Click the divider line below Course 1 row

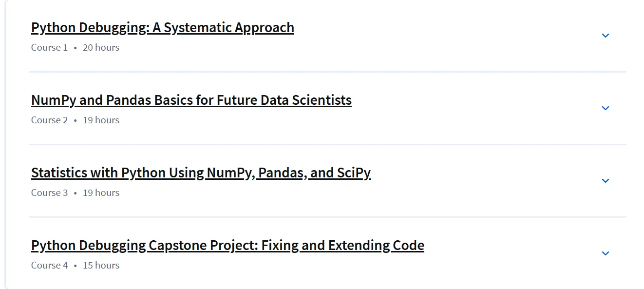pyautogui.click(x=327, y=72)
